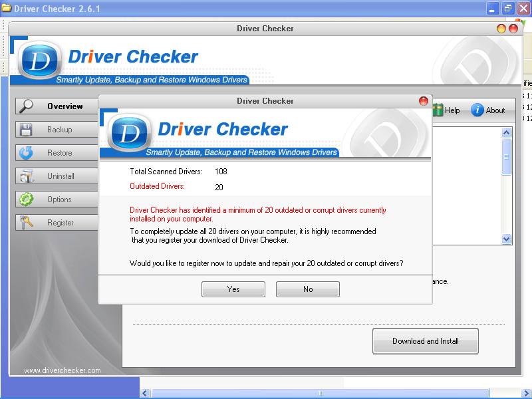This screenshot has height=399, width=532.
Task: Click the keys Register icon
Action: (x=26, y=223)
